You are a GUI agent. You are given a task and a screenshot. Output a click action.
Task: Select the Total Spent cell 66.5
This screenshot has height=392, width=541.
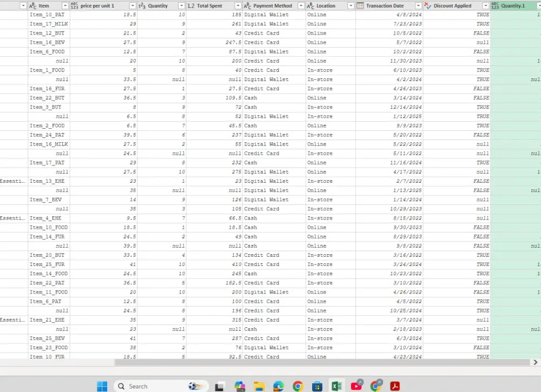[214, 218]
